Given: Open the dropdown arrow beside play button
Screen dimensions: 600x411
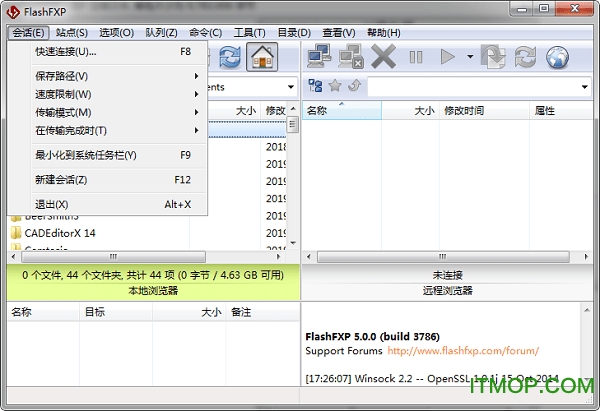Looking at the screenshot, I should (x=470, y=57).
